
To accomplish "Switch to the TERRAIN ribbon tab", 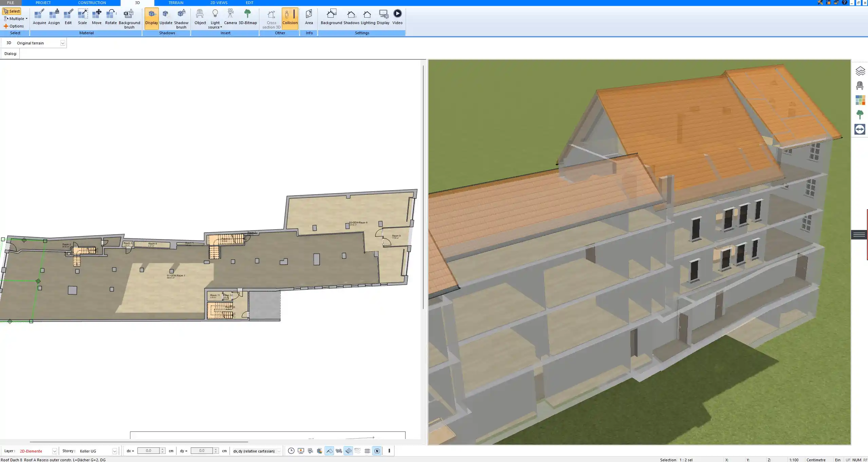I will (x=175, y=3).
